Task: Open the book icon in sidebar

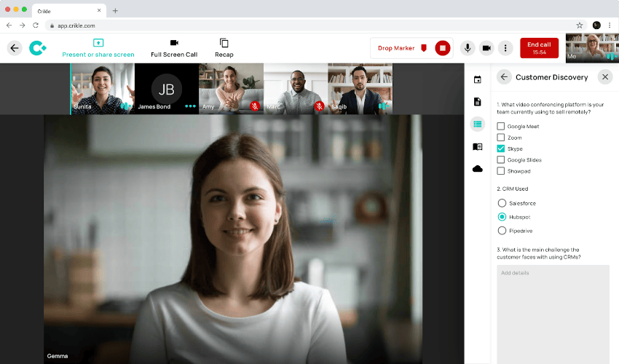Action: pos(478,146)
